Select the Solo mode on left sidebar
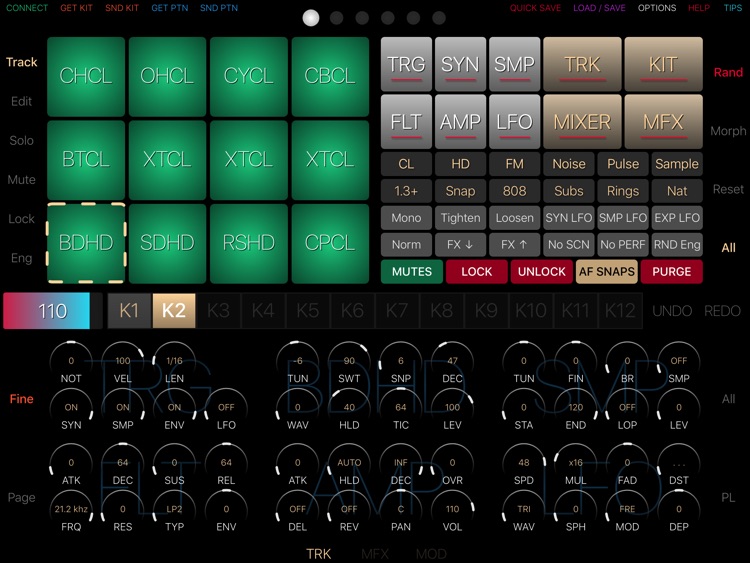The height and width of the screenshot is (563, 750). 22,140
